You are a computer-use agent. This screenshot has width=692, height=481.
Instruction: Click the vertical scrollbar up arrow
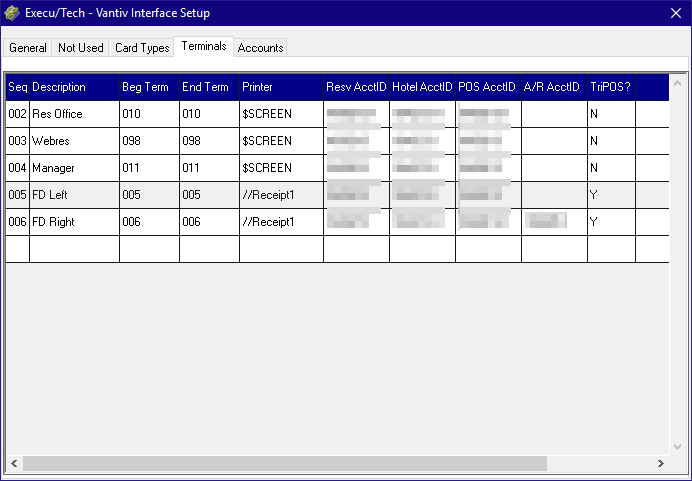click(x=677, y=83)
